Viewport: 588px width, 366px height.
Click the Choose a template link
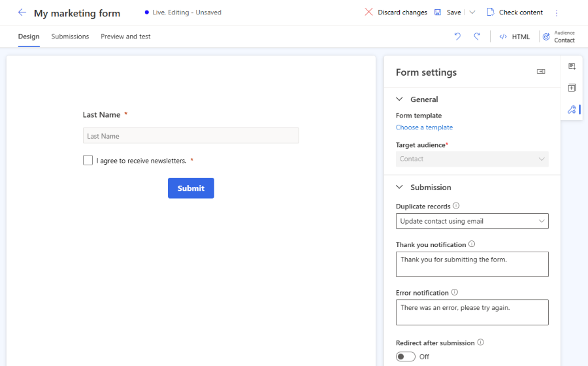tap(424, 127)
